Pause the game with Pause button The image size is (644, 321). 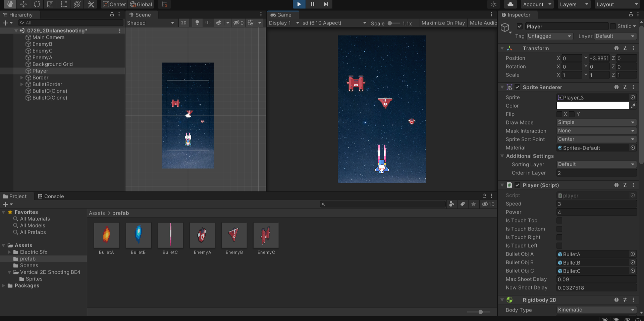click(x=312, y=4)
